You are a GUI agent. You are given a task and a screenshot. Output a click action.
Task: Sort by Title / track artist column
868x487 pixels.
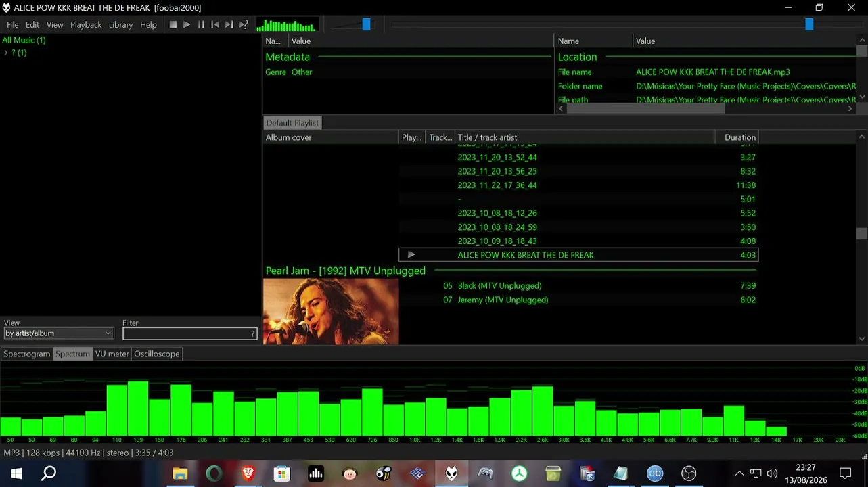(585, 137)
